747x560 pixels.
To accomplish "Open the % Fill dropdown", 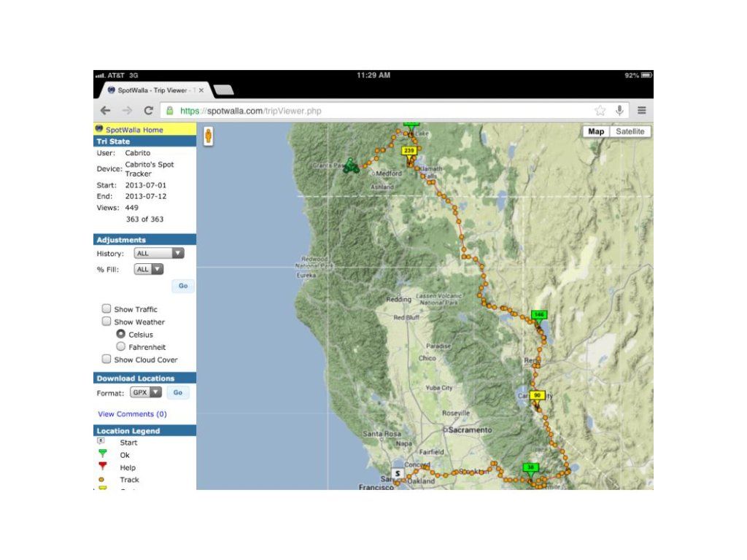I will (x=149, y=269).
